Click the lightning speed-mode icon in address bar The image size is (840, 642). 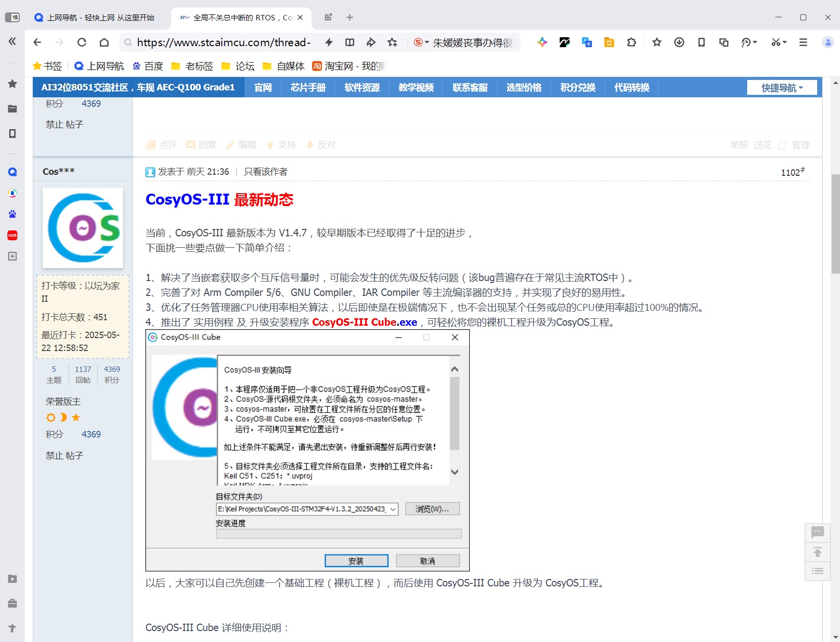328,42
